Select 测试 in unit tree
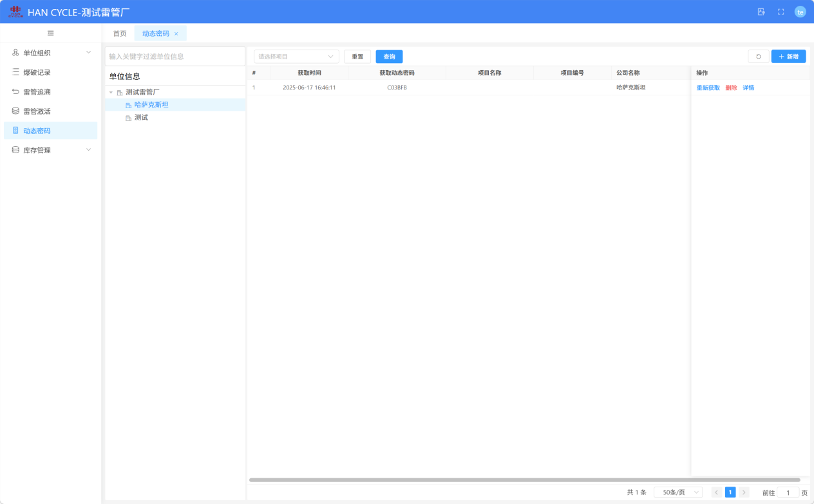This screenshot has height=504, width=814. click(x=141, y=117)
